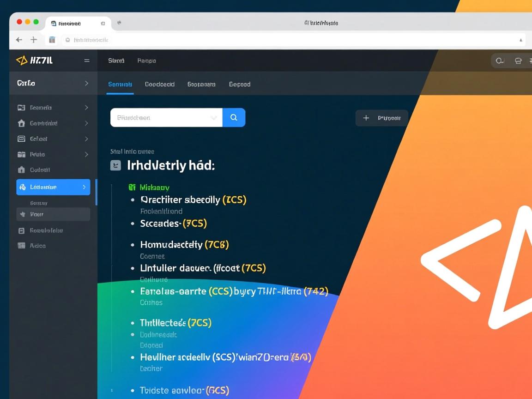Open the dropdown arrow in the search box
This screenshot has height=399, width=532.
(213, 118)
